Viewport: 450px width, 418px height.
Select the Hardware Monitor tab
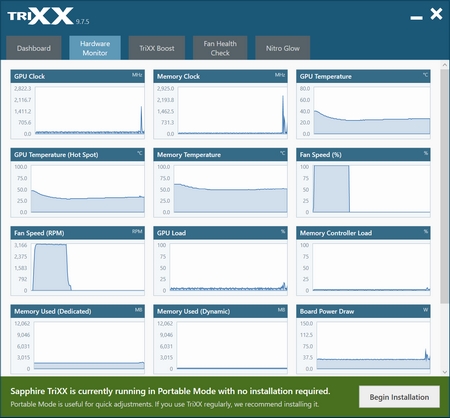pyautogui.click(x=95, y=48)
